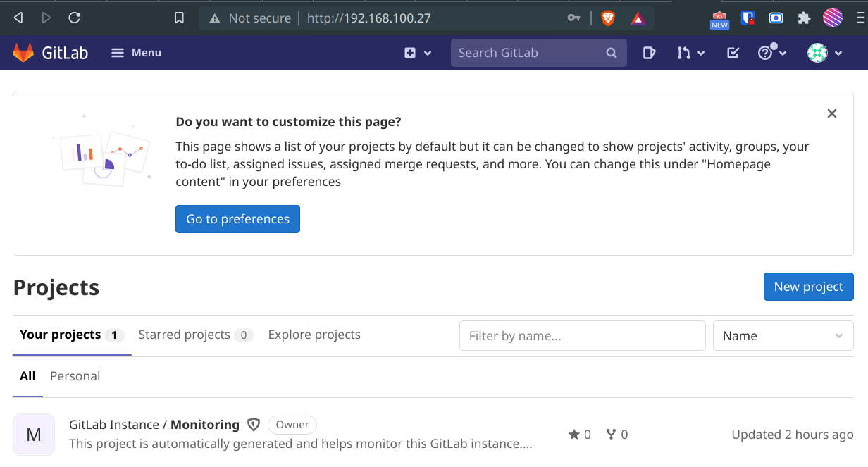
Task: Click the Go to preferences button
Action: (237, 219)
